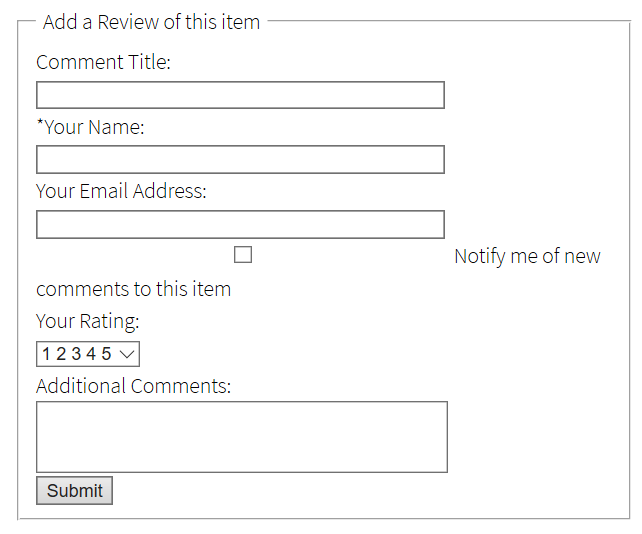642x534 pixels.
Task: Click the "Comment Title:" label
Action: (103, 62)
